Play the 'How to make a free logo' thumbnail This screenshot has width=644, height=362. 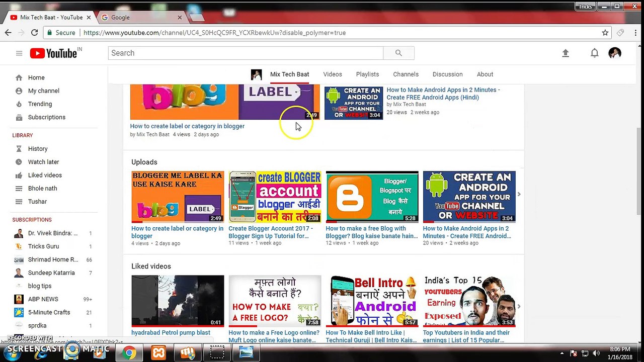tap(275, 301)
